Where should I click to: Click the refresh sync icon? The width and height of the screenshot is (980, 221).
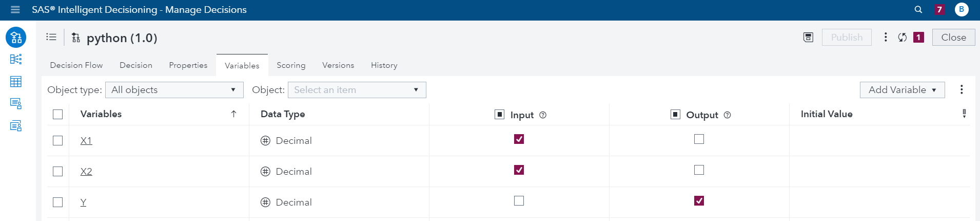[903, 38]
